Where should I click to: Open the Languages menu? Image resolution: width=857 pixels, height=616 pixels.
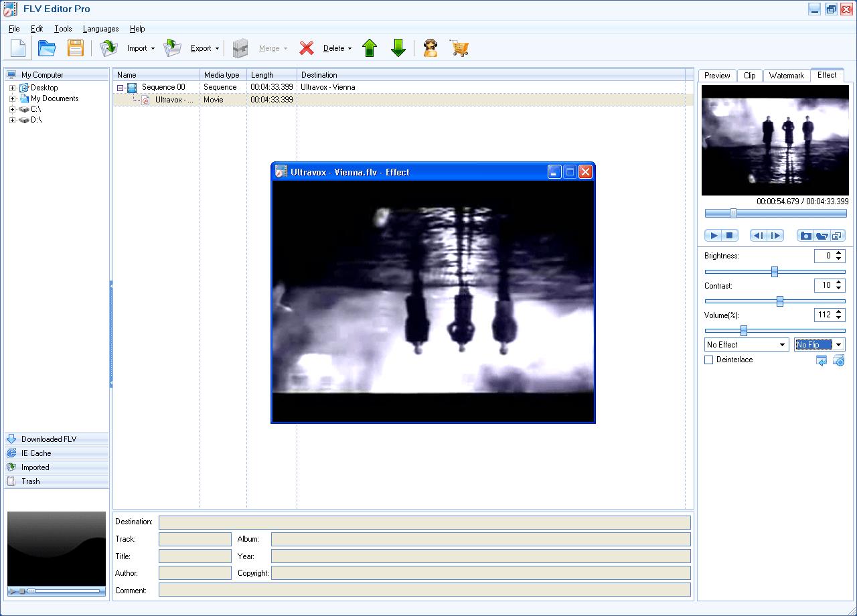point(101,29)
